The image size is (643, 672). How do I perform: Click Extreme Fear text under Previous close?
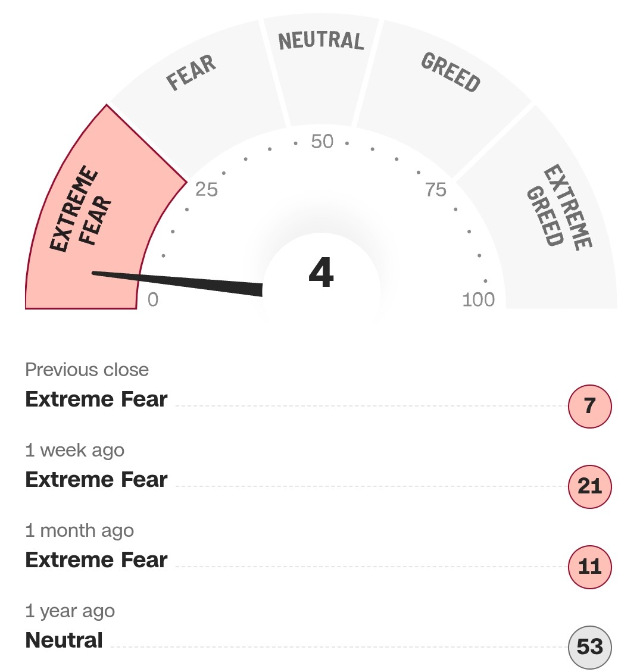click(96, 399)
